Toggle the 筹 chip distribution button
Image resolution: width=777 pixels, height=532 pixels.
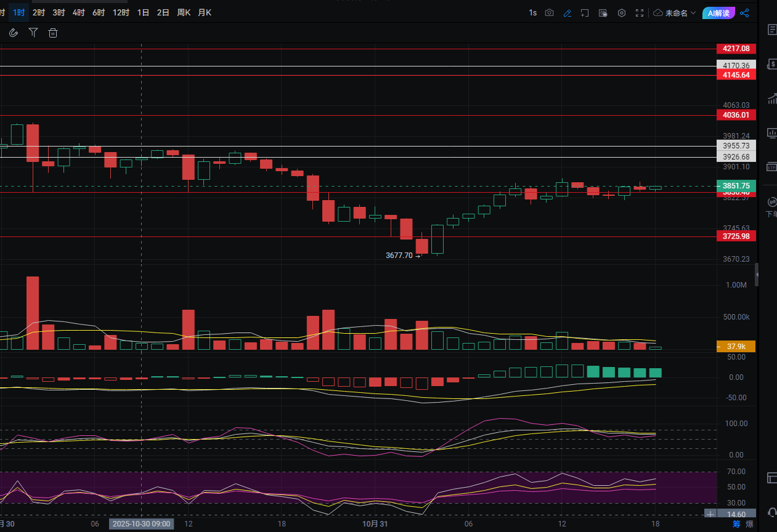(736, 525)
